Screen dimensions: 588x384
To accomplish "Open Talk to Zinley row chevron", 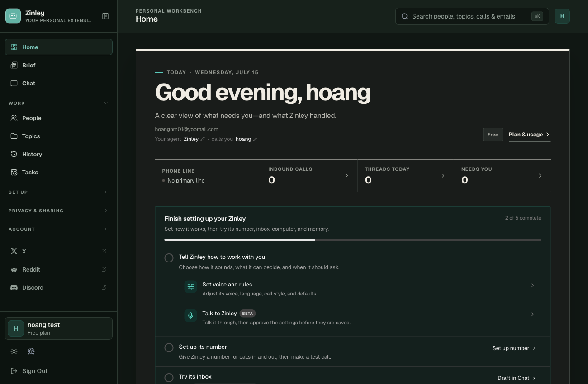I will pyautogui.click(x=532, y=314).
